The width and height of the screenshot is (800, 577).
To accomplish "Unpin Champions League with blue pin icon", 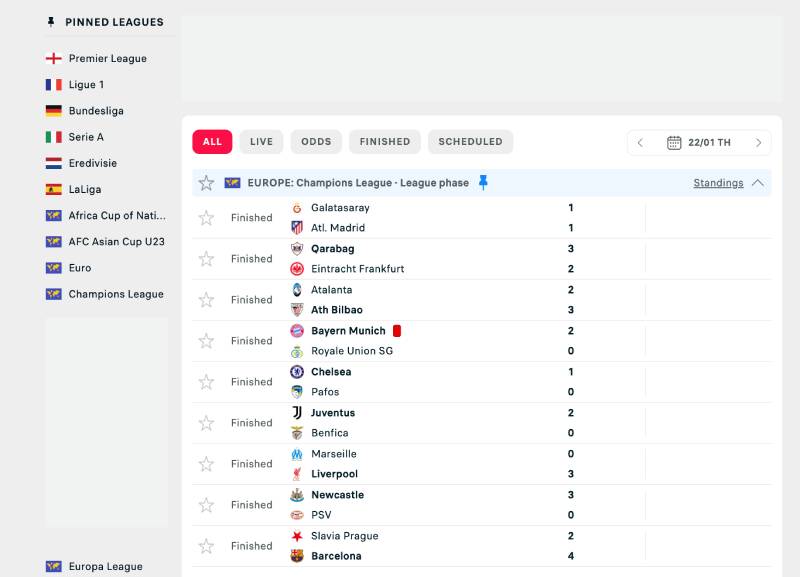I will 483,182.
